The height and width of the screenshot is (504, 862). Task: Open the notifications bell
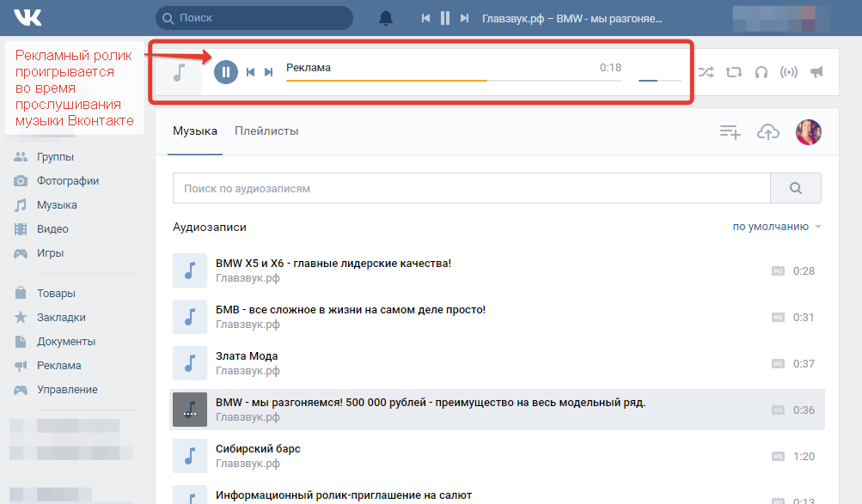tap(386, 18)
